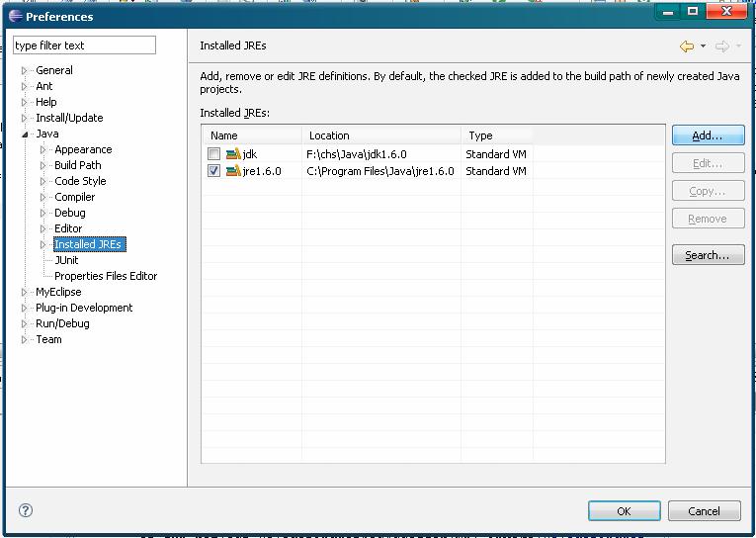Sort by the Type column header
The height and width of the screenshot is (538, 756).
(x=497, y=135)
